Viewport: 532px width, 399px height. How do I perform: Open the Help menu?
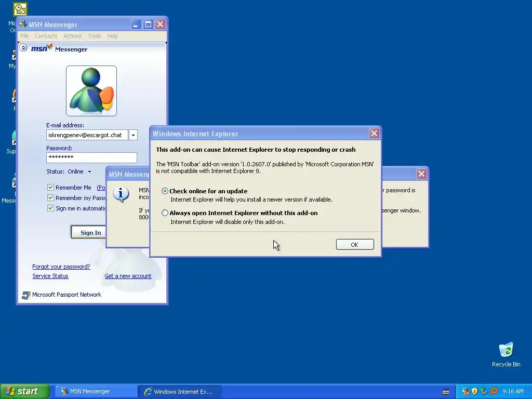click(113, 36)
